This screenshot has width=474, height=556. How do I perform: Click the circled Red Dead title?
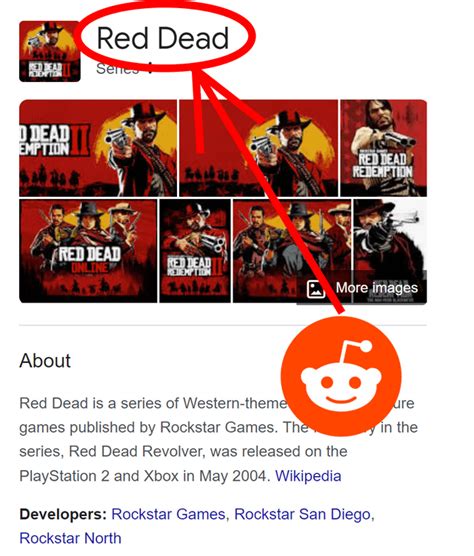pos(163,38)
